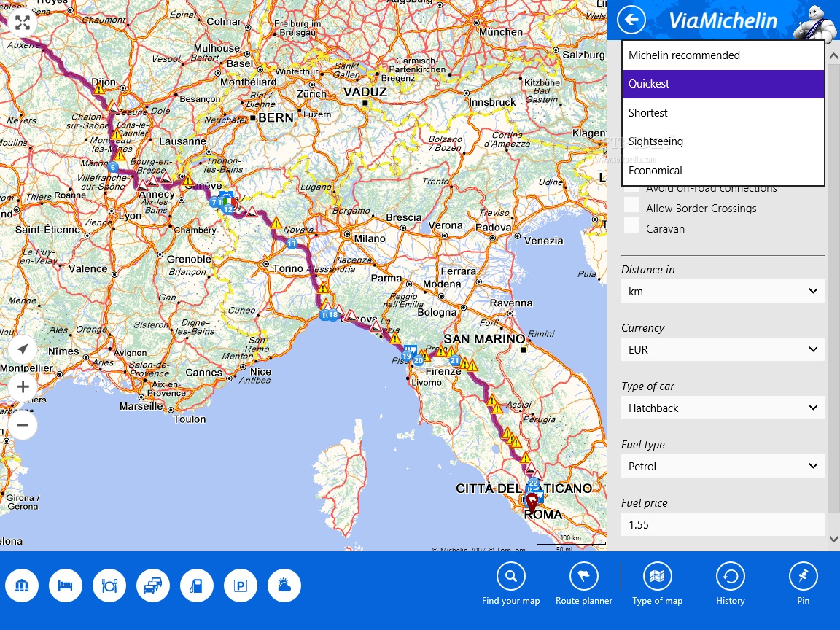Click the Torino city label
The width and height of the screenshot is (840, 630).
point(288,268)
